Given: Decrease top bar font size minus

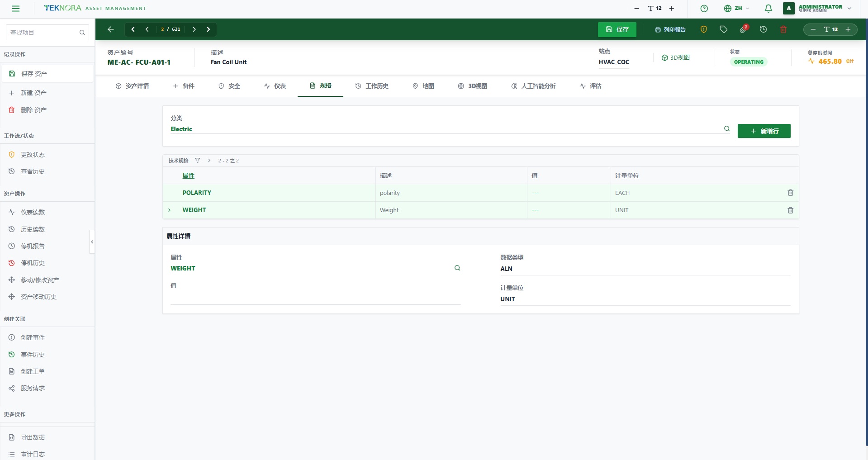Looking at the screenshot, I should point(637,9).
